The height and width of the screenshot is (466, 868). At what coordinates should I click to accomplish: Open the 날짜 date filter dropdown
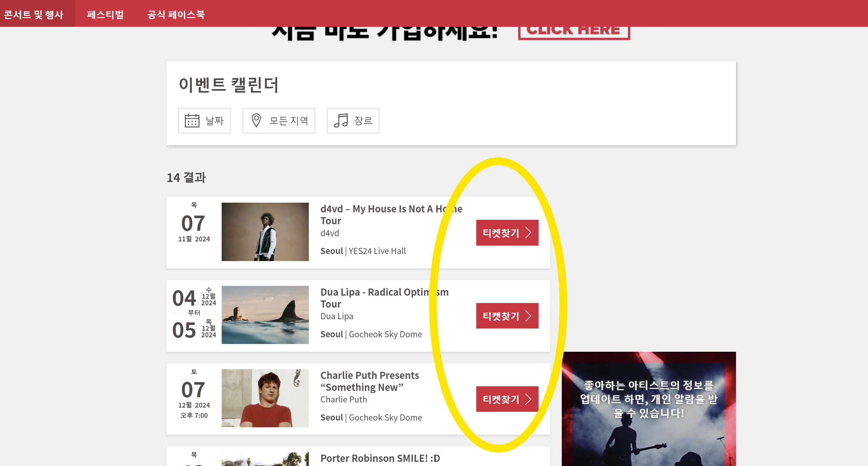click(x=214, y=121)
